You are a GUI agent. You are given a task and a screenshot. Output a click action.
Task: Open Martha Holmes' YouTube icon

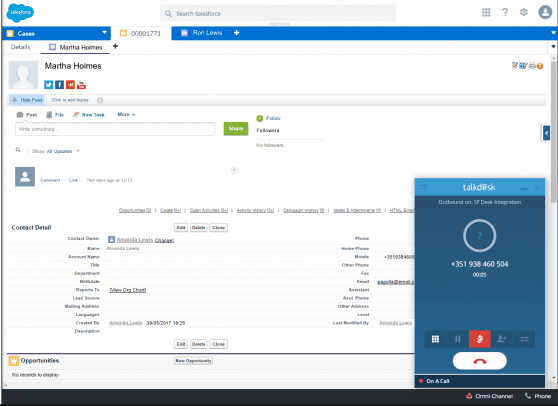coord(81,85)
